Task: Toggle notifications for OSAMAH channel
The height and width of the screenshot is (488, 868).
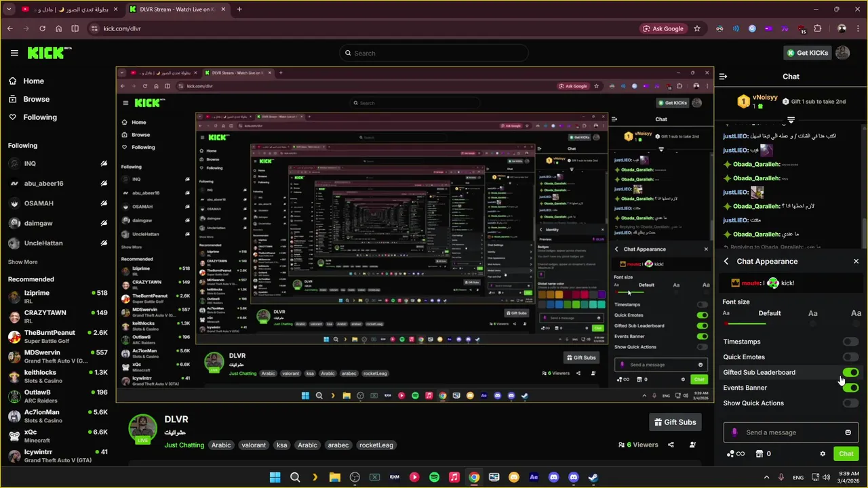Action: [104, 203]
